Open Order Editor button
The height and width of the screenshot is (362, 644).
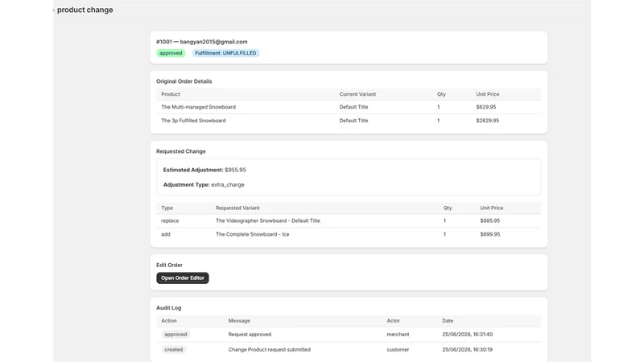click(183, 278)
